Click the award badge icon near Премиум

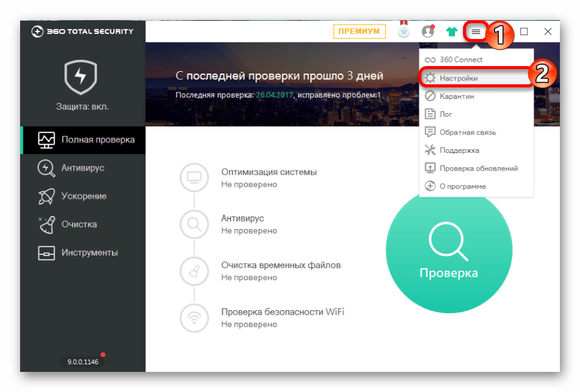(403, 31)
